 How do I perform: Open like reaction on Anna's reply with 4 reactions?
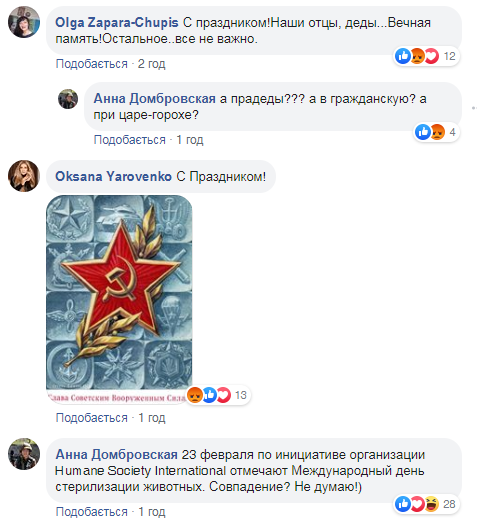coord(423,132)
